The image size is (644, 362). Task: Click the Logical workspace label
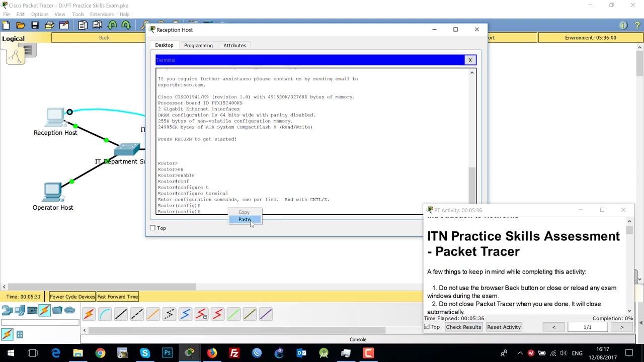coord(13,39)
